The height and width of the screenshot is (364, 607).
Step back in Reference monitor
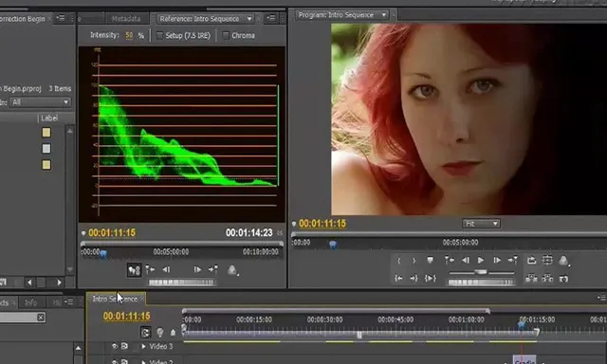pos(166,269)
